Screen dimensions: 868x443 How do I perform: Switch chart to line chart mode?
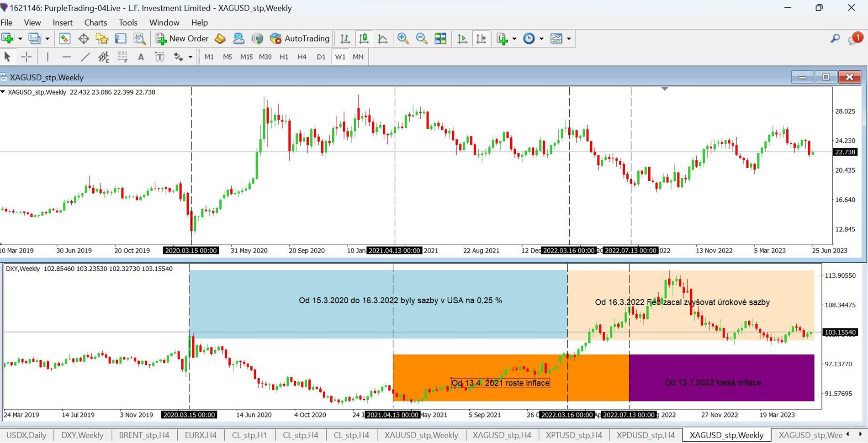tap(382, 39)
